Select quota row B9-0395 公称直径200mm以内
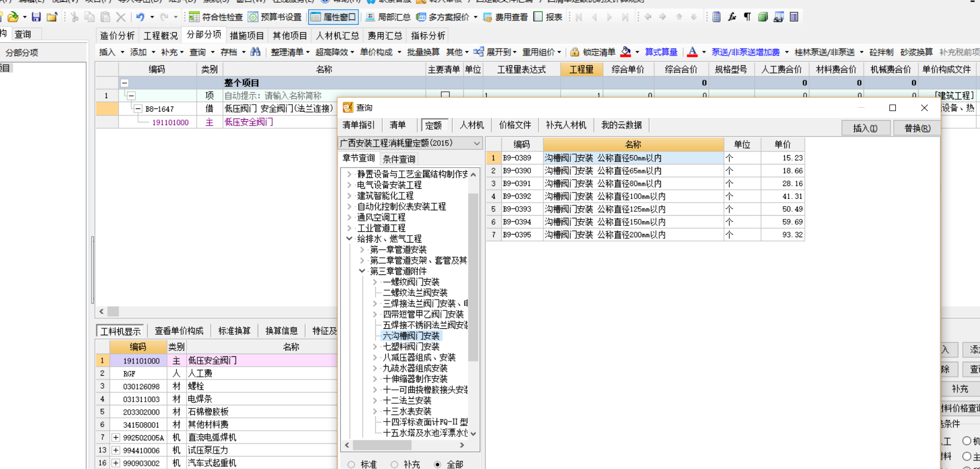Image resolution: width=980 pixels, height=469 pixels. [645, 235]
